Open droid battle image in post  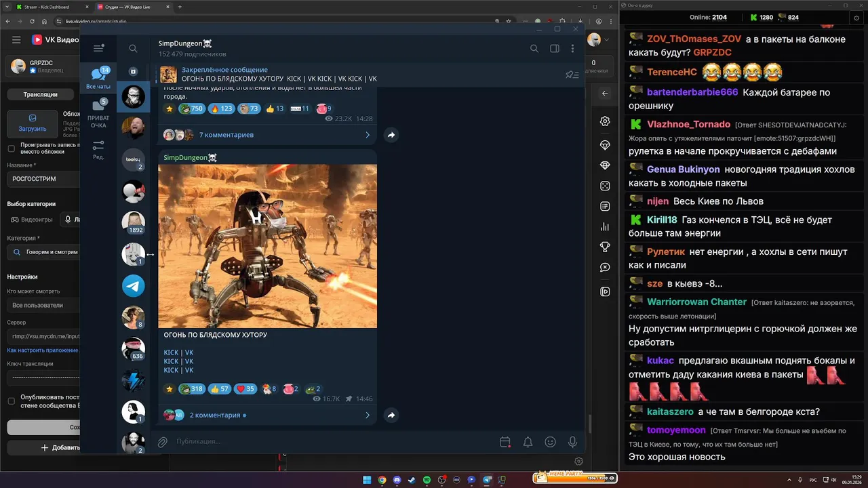click(267, 246)
